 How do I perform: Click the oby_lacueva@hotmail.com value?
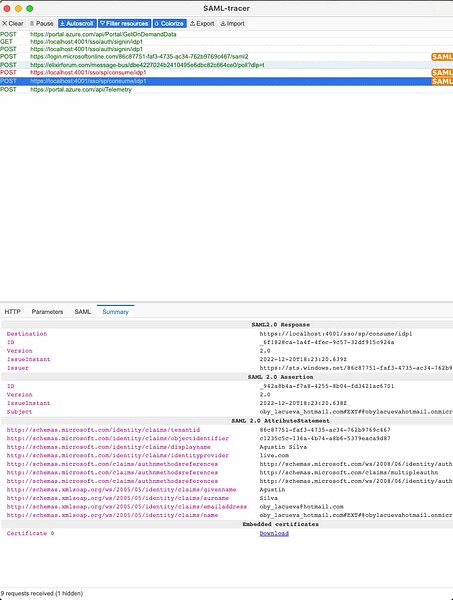tap(301, 507)
